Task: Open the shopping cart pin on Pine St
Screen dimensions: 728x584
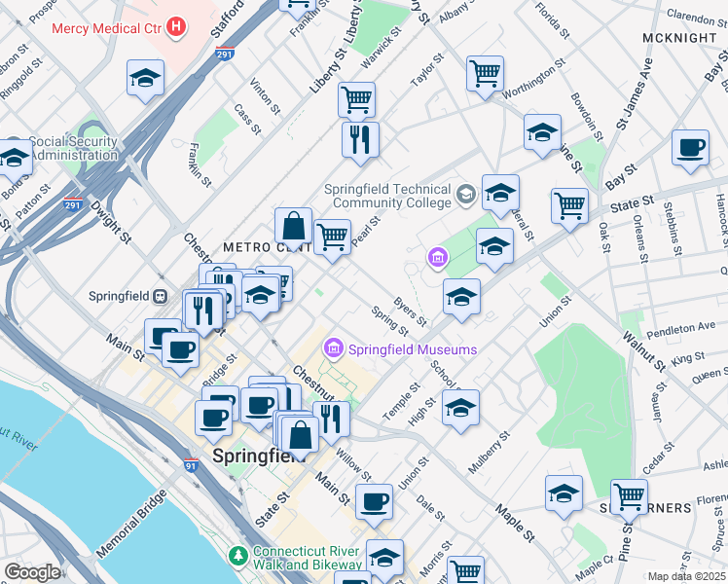Action: (x=630, y=496)
